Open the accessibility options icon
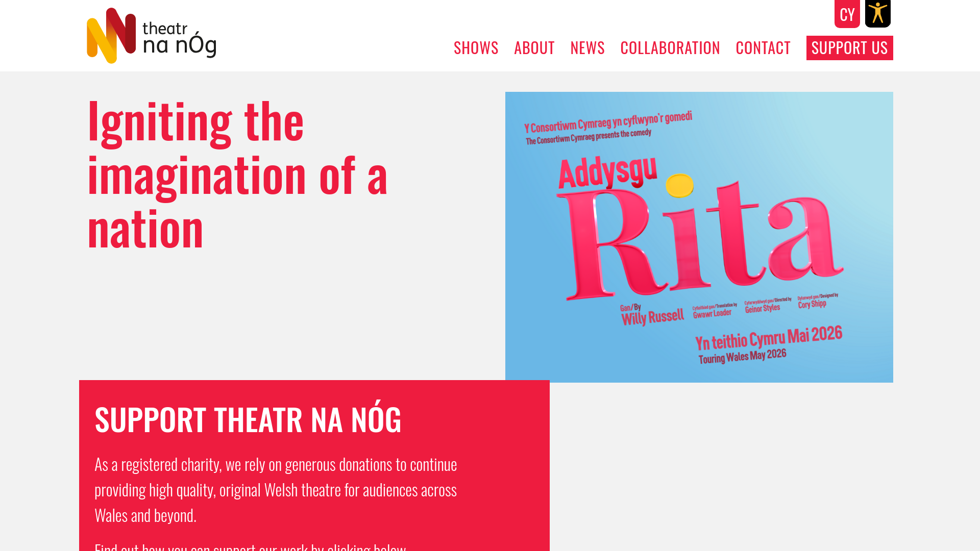The image size is (980, 551). [x=877, y=14]
